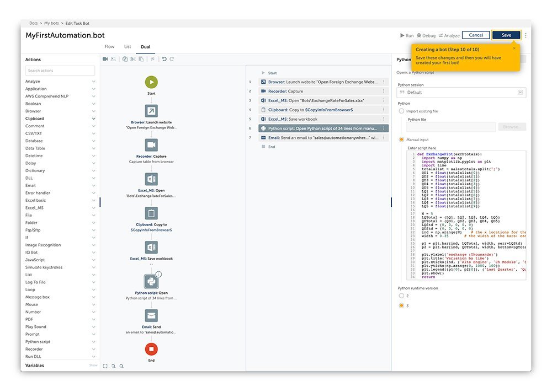
Task: Click inside the Enter script here code editor
Action: point(466,215)
